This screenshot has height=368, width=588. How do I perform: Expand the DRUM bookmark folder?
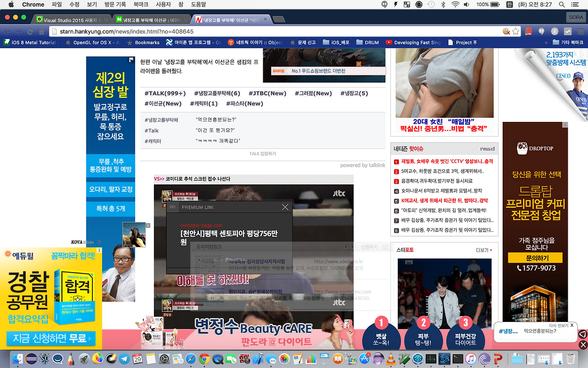(367, 42)
